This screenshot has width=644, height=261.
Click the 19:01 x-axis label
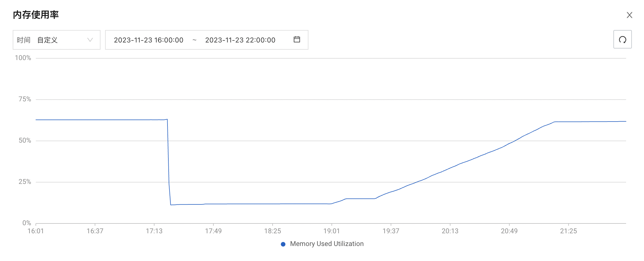click(x=332, y=231)
